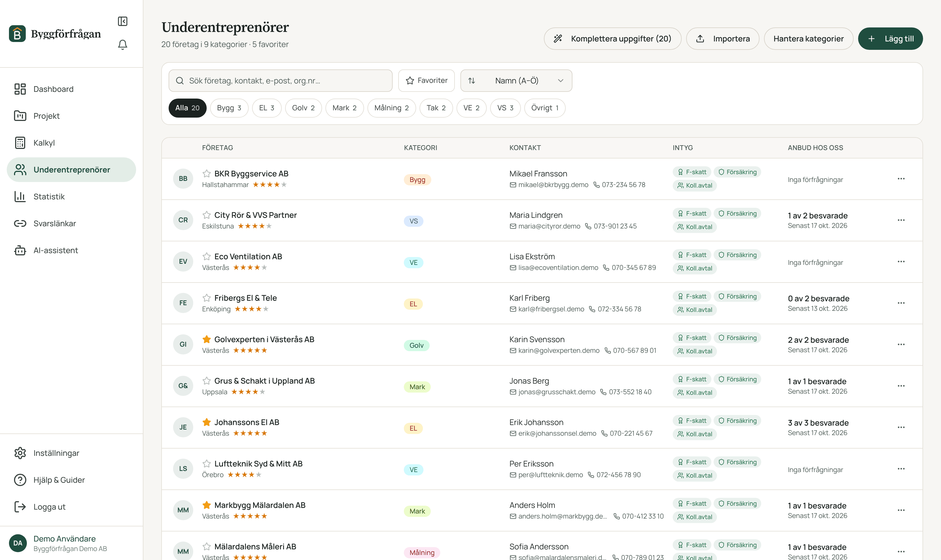The height and width of the screenshot is (560, 941).
Task: Open AI-assistent page
Action: (71, 250)
